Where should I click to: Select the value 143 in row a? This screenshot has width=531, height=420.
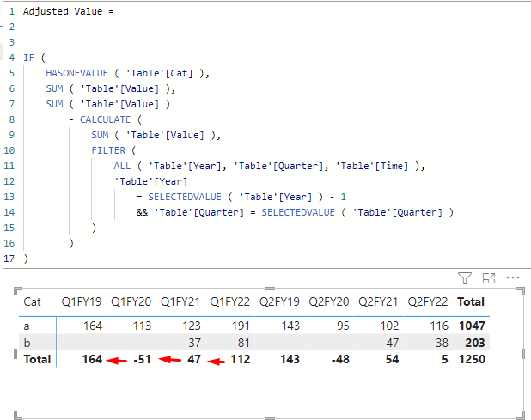click(290, 326)
